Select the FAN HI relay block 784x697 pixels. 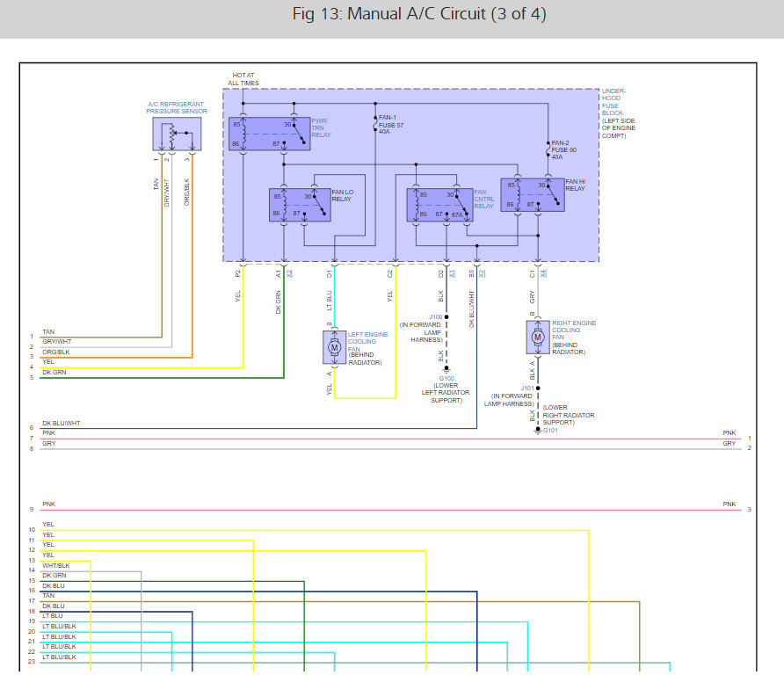click(533, 195)
